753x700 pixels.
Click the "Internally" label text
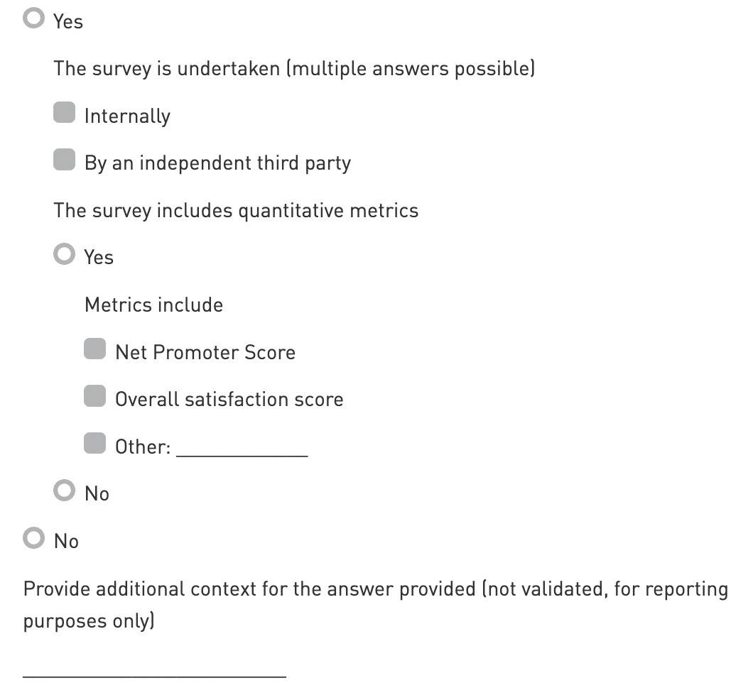pos(127,116)
